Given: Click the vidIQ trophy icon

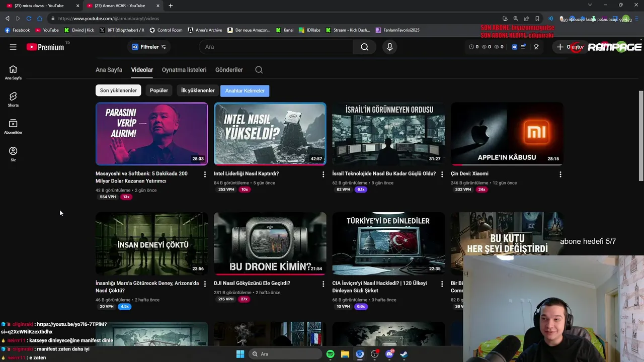Looking at the screenshot, I should 536,47.
